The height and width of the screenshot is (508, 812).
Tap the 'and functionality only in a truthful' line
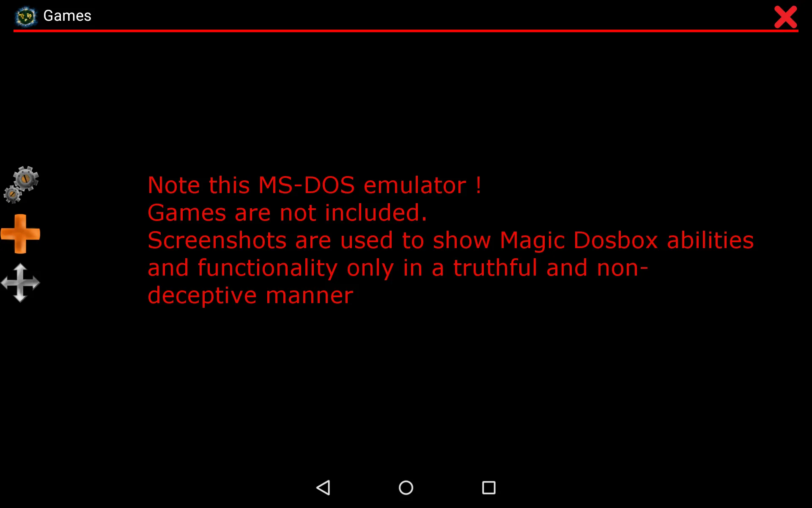398,268
